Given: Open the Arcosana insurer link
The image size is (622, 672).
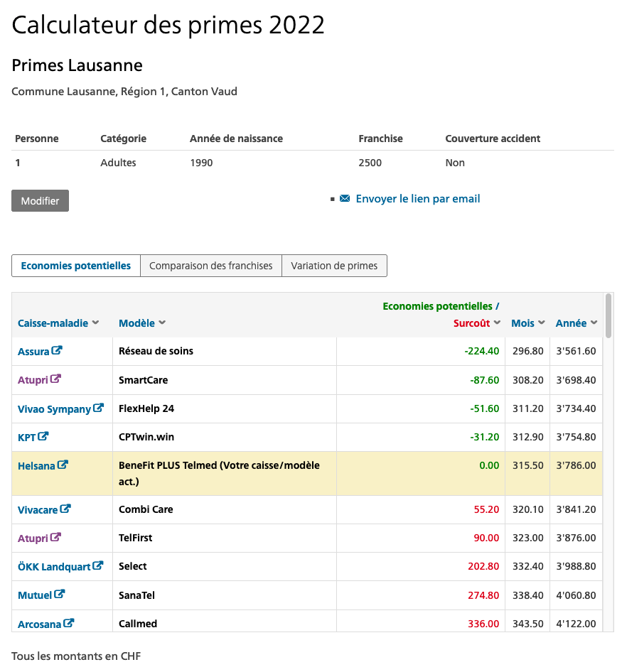Looking at the screenshot, I should 40,624.
